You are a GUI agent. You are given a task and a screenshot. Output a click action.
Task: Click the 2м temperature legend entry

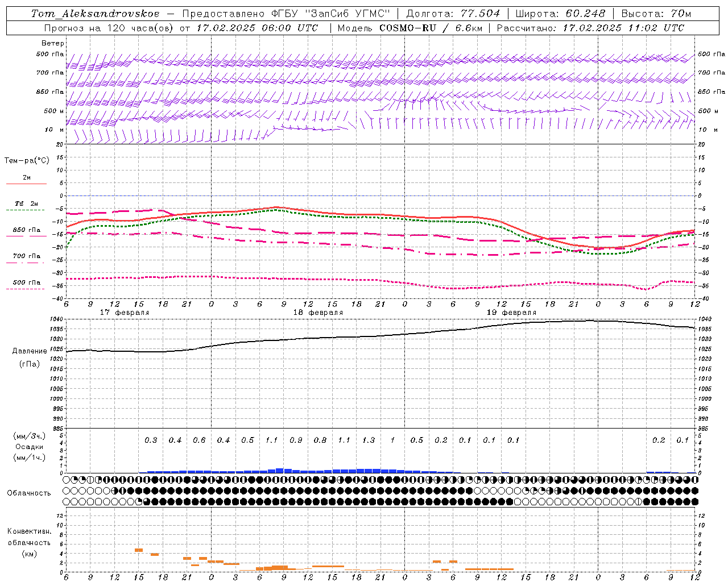[27, 178]
